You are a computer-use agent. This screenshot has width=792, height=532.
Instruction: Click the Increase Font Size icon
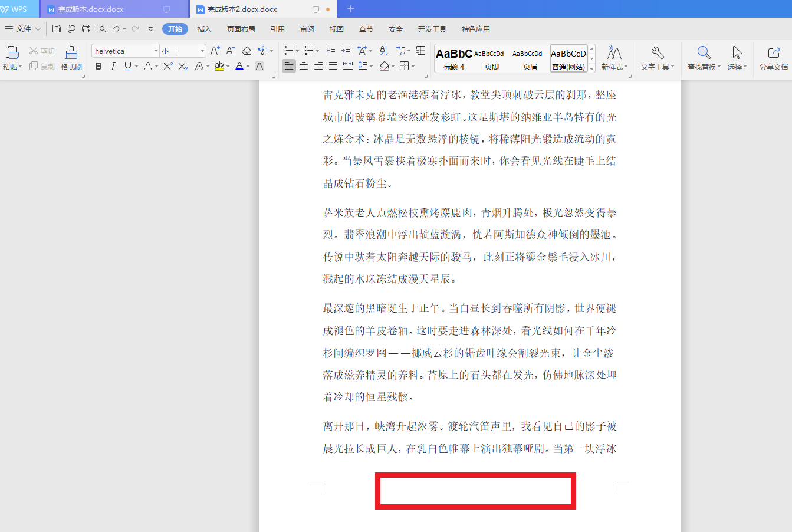point(214,51)
